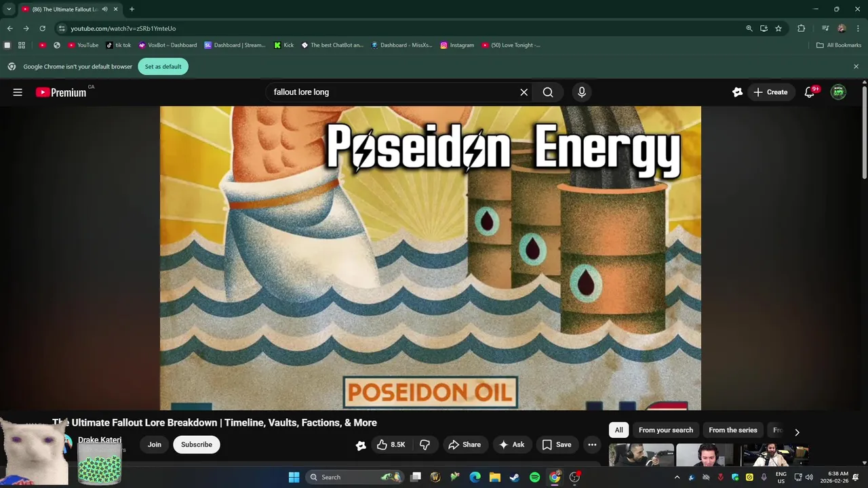Open the Create dropdown button
The height and width of the screenshot is (488, 868).
(x=770, y=92)
